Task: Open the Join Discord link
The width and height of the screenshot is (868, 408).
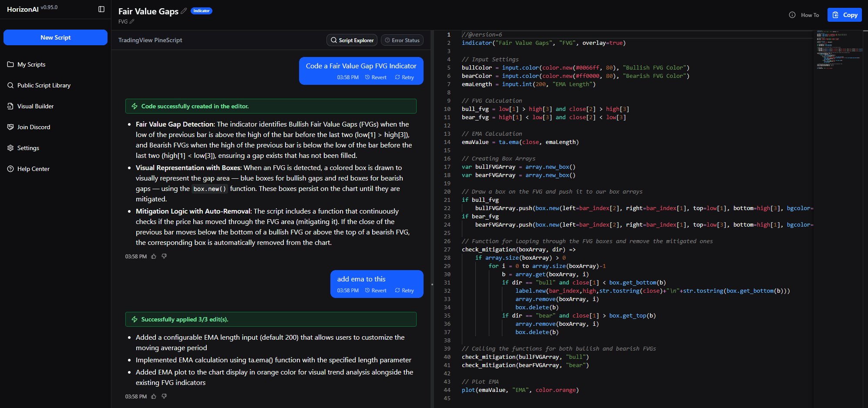Action: tap(34, 127)
